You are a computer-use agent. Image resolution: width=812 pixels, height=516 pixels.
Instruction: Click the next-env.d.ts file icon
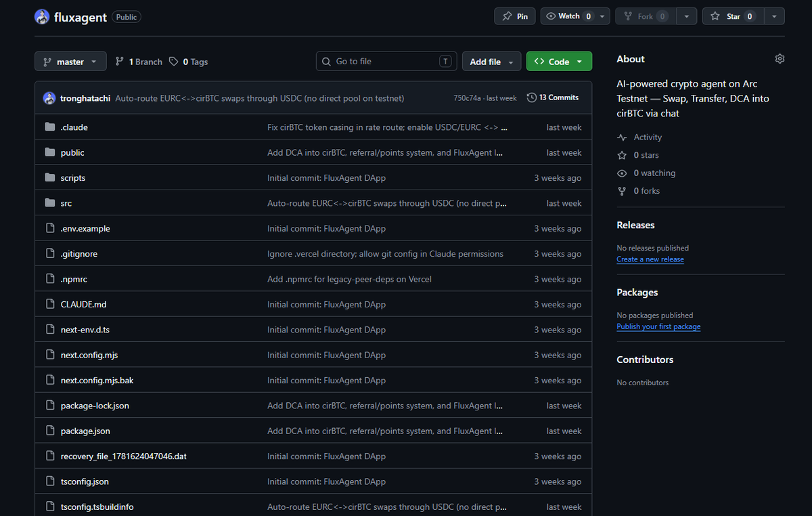click(x=49, y=330)
